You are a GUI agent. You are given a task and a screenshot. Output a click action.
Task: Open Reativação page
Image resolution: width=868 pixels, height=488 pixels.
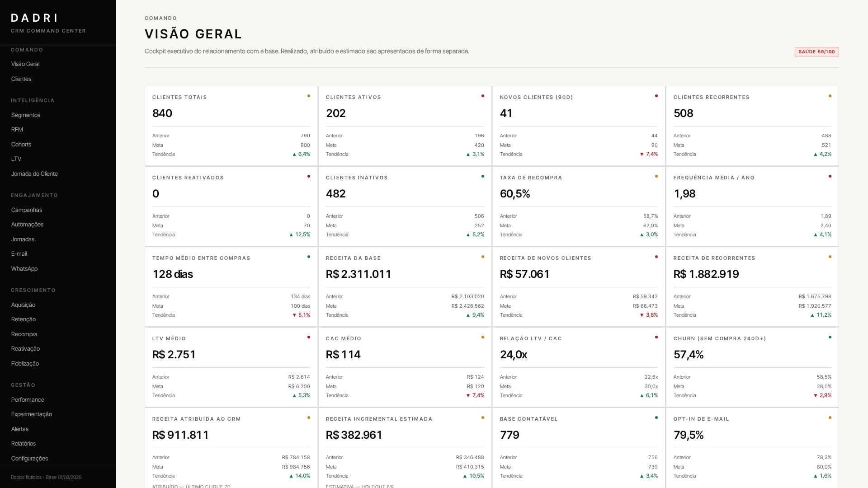(x=25, y=349)
